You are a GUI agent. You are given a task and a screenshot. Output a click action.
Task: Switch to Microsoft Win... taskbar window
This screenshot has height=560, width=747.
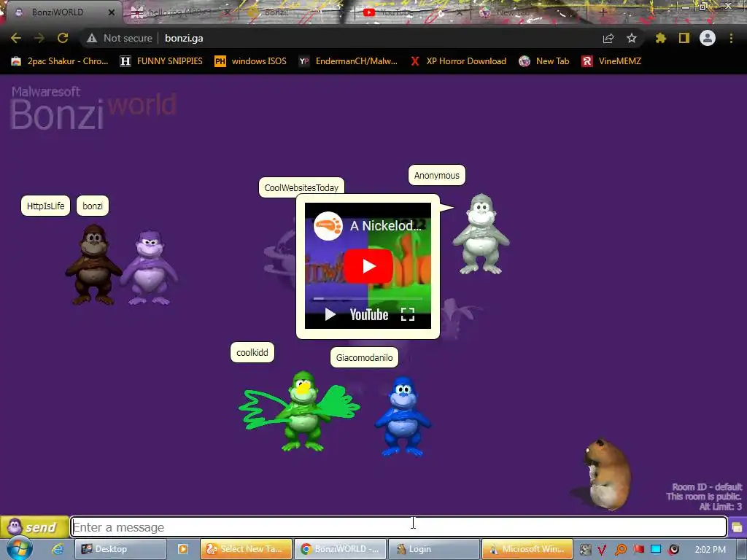[x=527, y=549]
